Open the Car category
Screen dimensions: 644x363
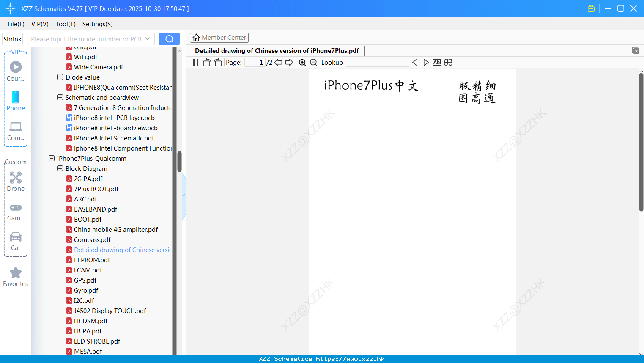(16, 241)
